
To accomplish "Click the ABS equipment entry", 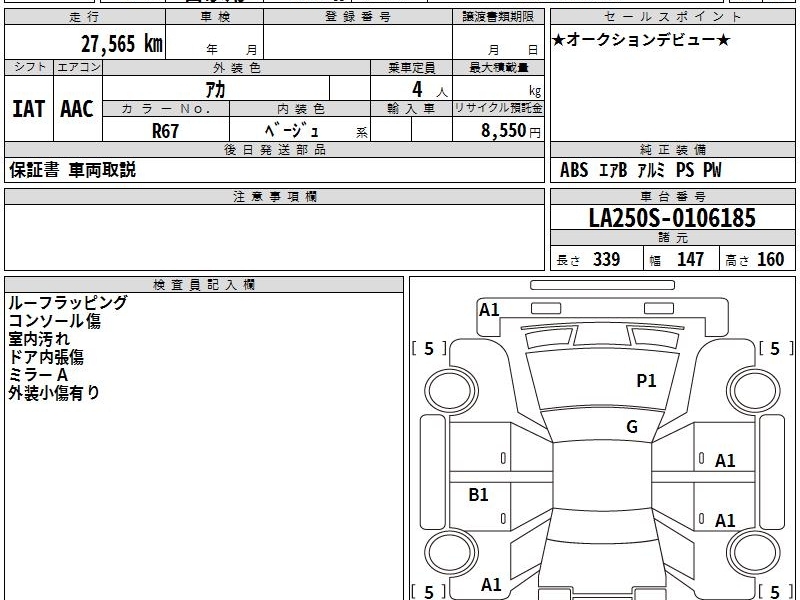I will 574,170.
